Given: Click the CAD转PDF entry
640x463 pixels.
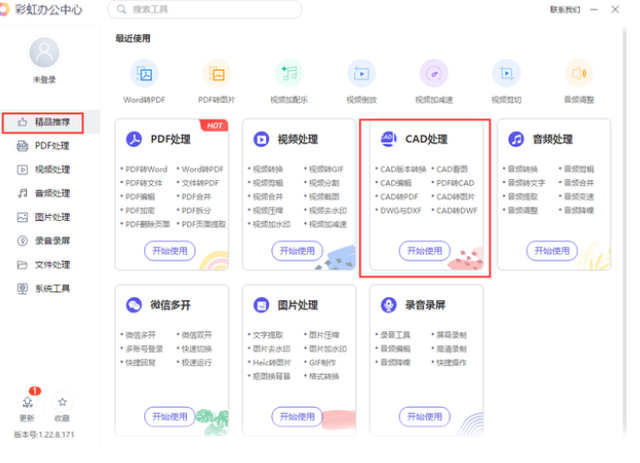Looking at the screenshot, I should tap(399, 197).
